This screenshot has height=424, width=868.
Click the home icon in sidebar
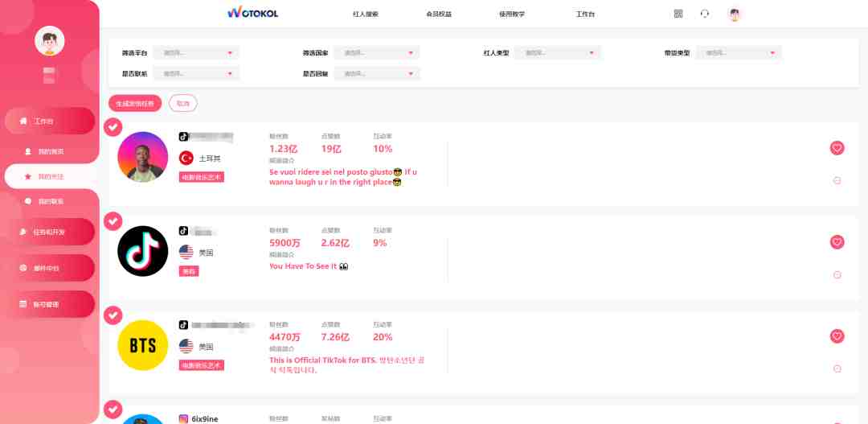click(x=23, y=121)
